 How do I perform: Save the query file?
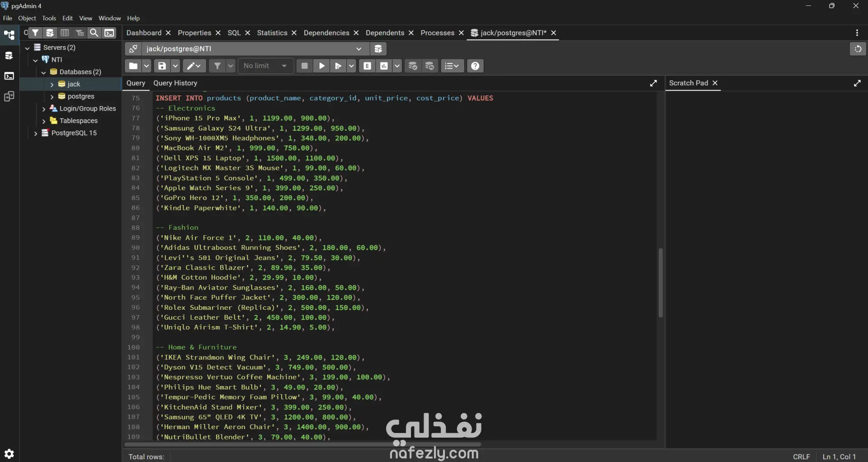tap(162, 66)
